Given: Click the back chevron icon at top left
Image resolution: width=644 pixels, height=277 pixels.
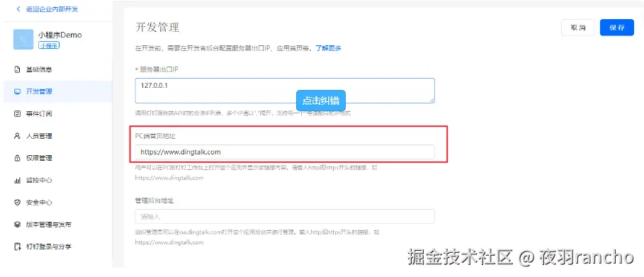Looking at the screenshot, I should pos(18,9).
